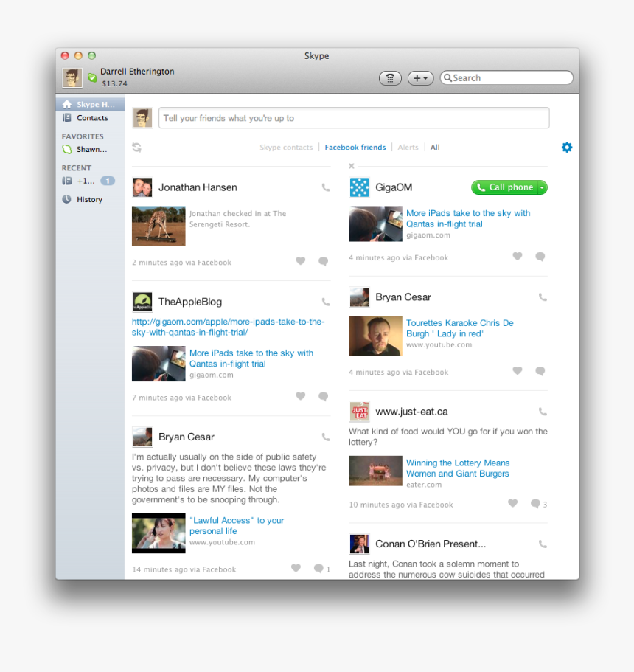This screenshot has width=634, height=672.
Task: Open the giraffe photo thumbnail
Action: coord(158,226)
